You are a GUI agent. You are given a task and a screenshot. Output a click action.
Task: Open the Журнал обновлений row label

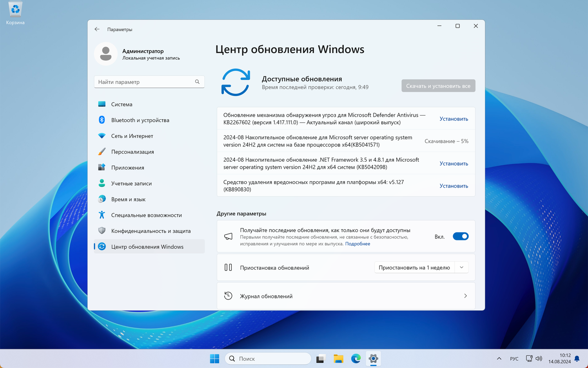(266, 296)
